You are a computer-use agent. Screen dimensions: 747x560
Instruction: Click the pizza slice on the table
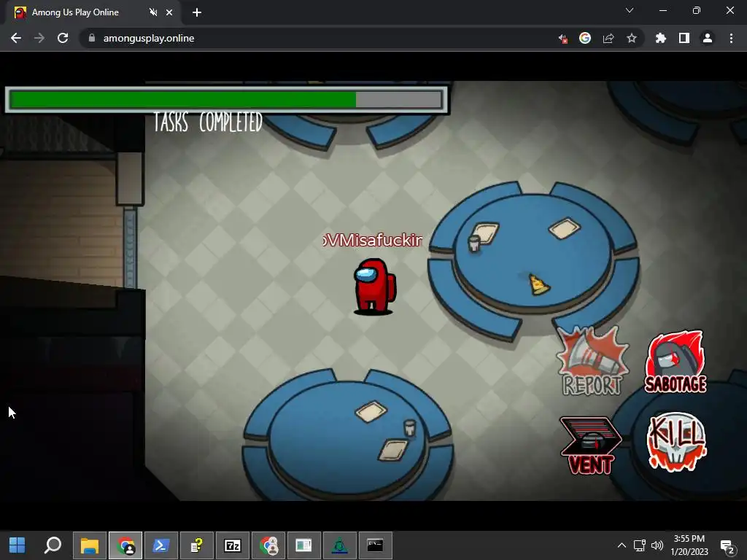(x=539, y=284)
